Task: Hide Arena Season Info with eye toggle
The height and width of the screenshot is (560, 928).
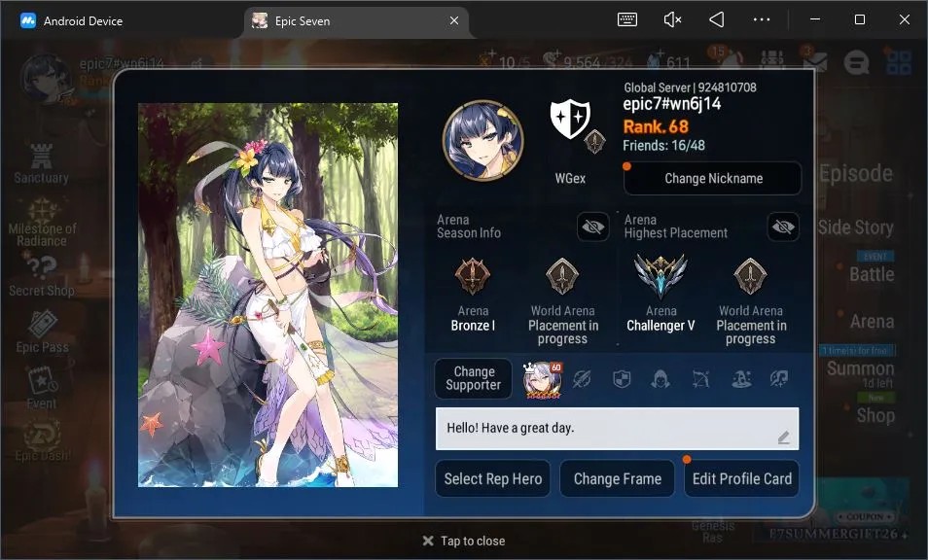Action: [593, 227]
